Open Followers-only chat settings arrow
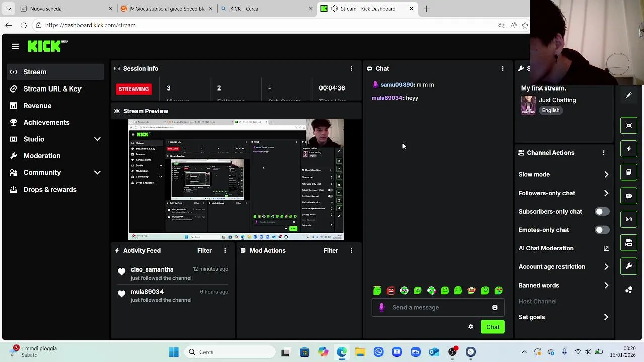The image size is (644, 362). [606, 193]
